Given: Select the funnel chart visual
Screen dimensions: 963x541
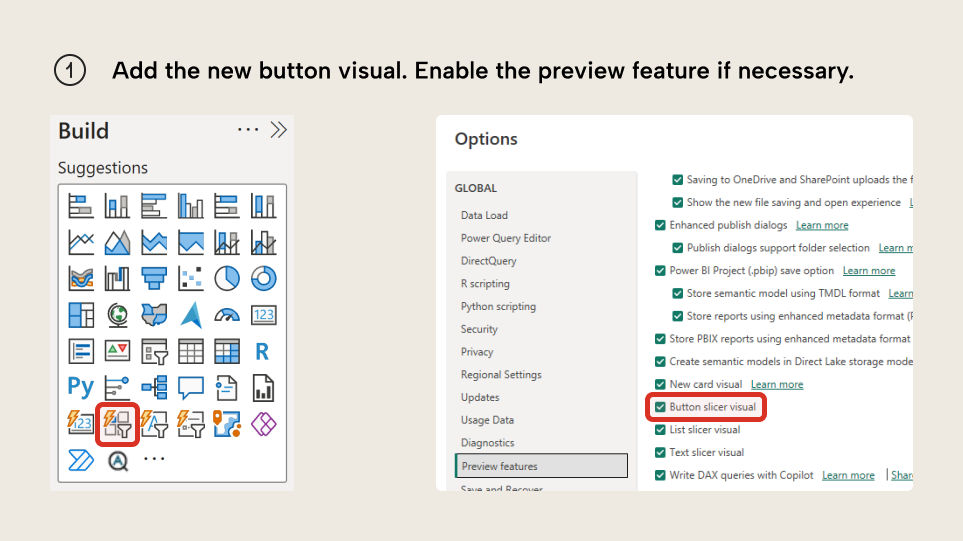Looking at the screenshot, I should point(154,278).
